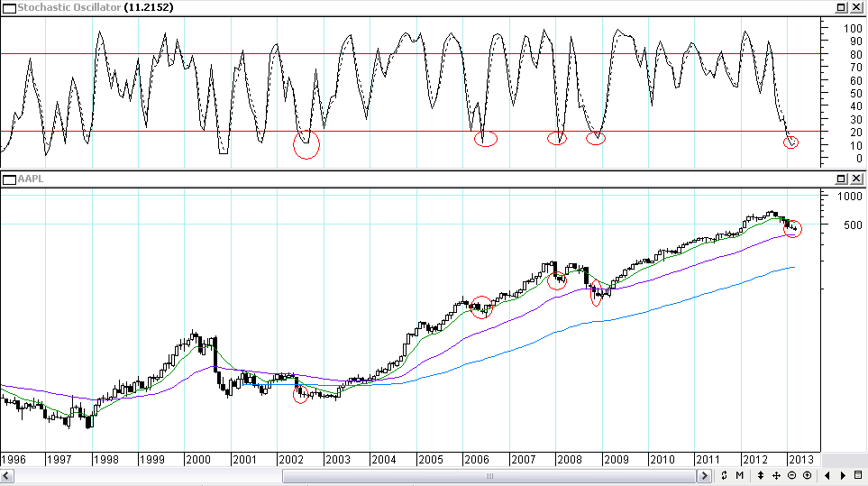The width and height of the screenshot is (868, 486).
Task: Step chart back with left triangle
Action: [x=827, y=475]
